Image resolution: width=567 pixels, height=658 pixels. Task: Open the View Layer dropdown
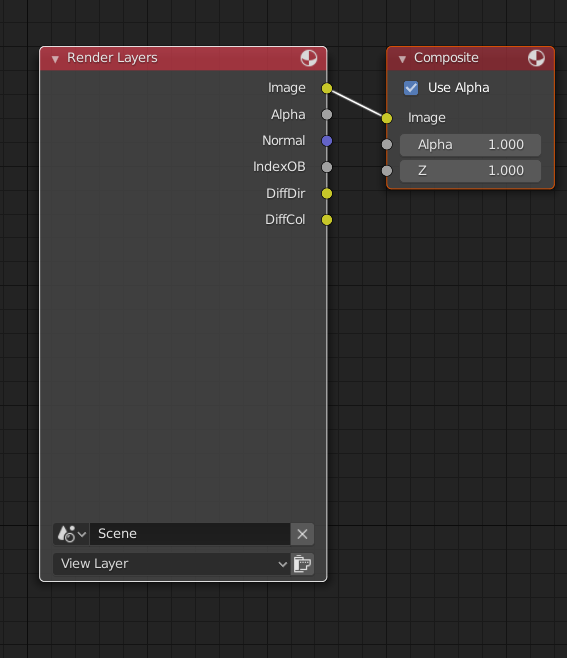[172, 564]
